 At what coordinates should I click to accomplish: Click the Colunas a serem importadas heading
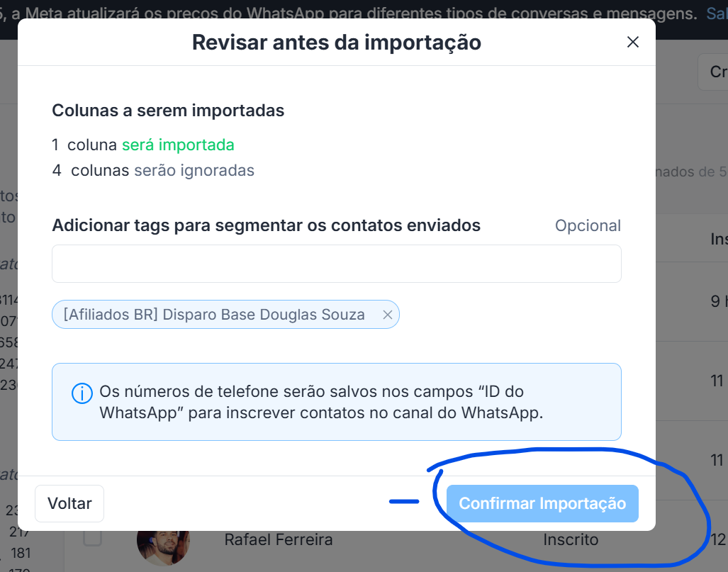pos(168,111)
